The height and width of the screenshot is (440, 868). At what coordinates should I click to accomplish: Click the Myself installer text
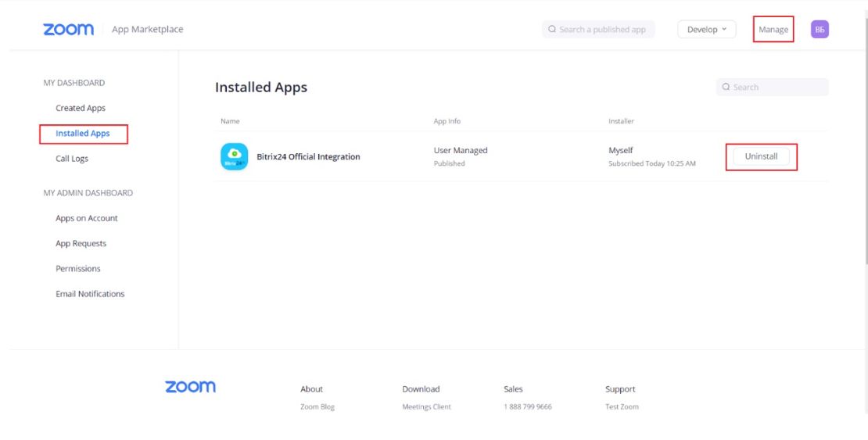(x=621, y=151)
